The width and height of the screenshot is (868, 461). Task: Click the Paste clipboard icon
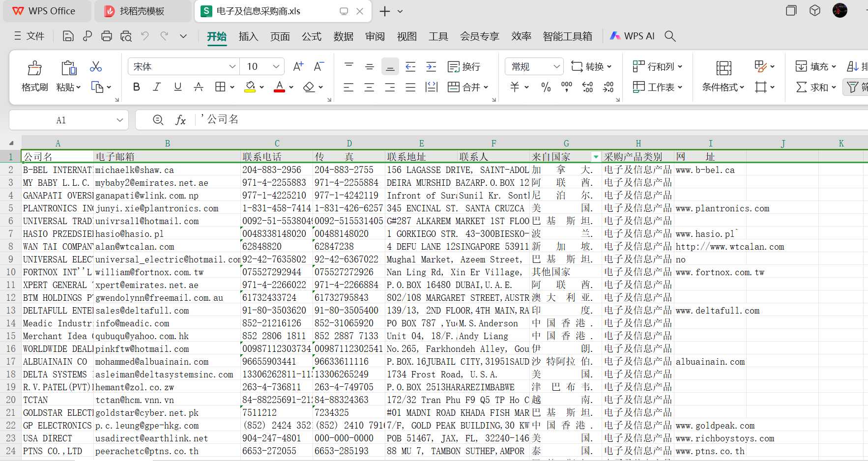tap(69, 67)
